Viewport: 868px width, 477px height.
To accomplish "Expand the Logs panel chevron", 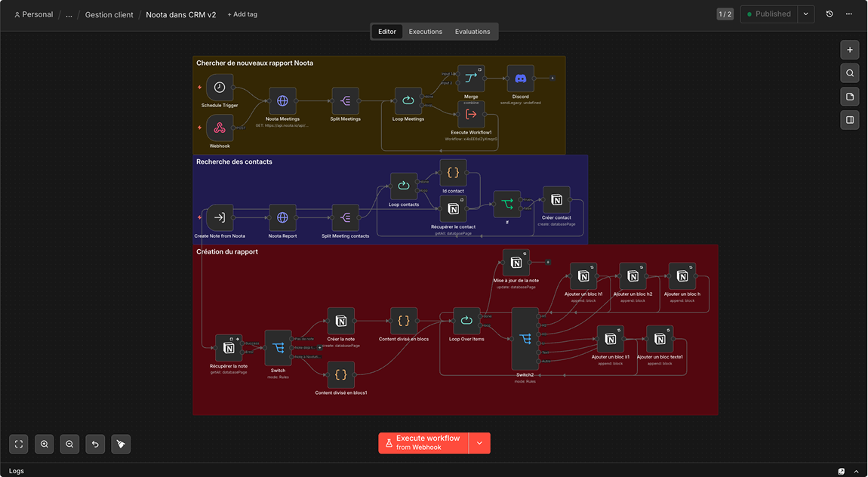I will click(856, 472).
